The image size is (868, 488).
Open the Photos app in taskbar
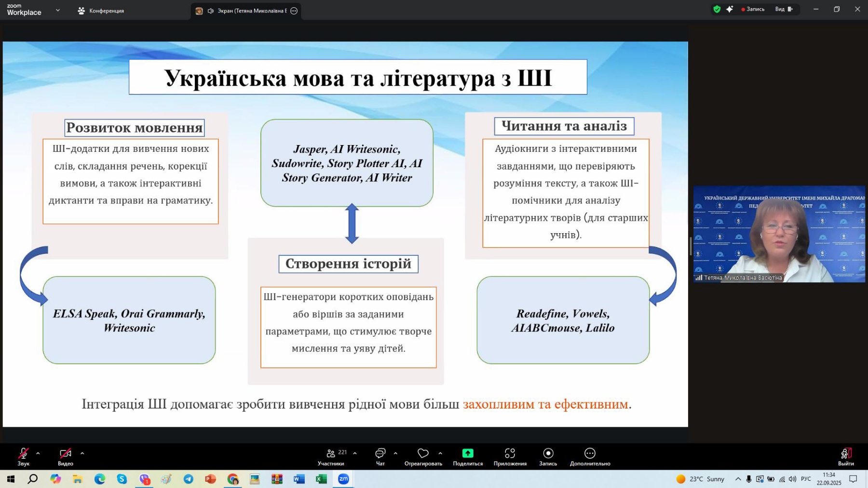255,479
